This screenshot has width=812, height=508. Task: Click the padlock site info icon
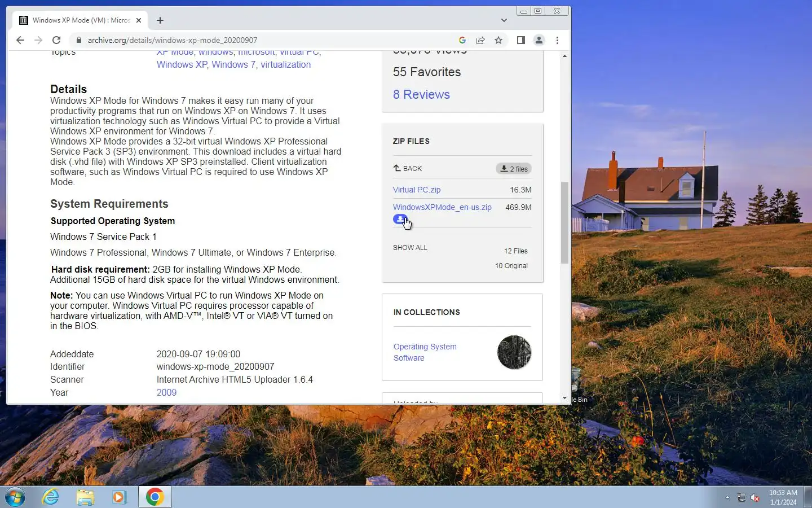[78, 40]
